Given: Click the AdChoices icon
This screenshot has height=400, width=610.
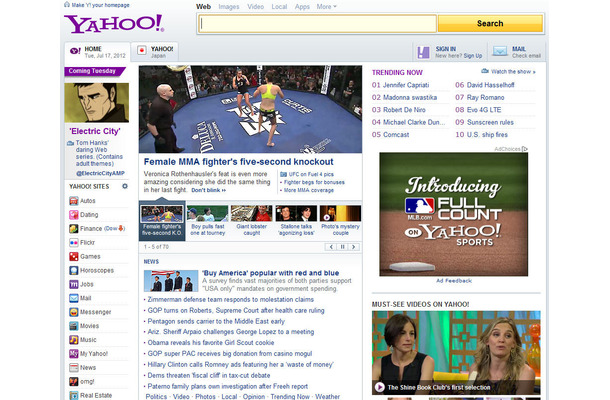Looking at the screenshot, I should click(525, 149).
